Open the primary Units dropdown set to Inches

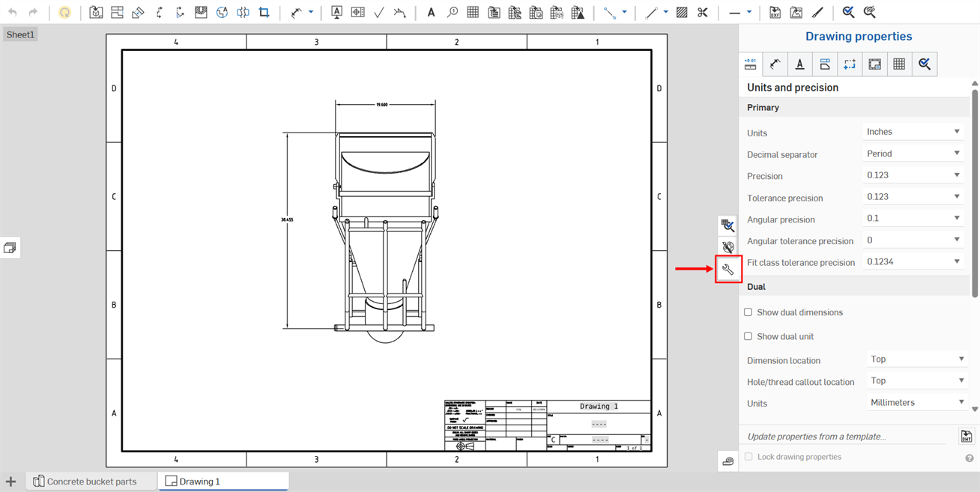pos(913,131)
